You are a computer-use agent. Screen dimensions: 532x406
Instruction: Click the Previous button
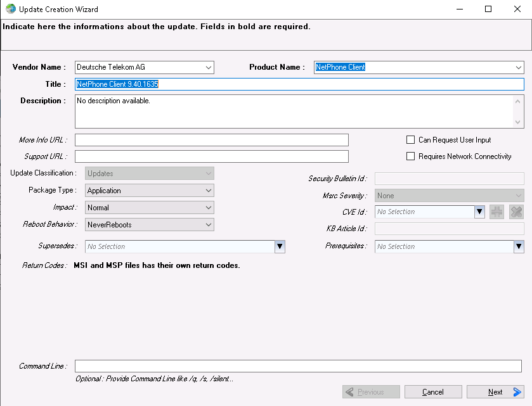(371, 392)
